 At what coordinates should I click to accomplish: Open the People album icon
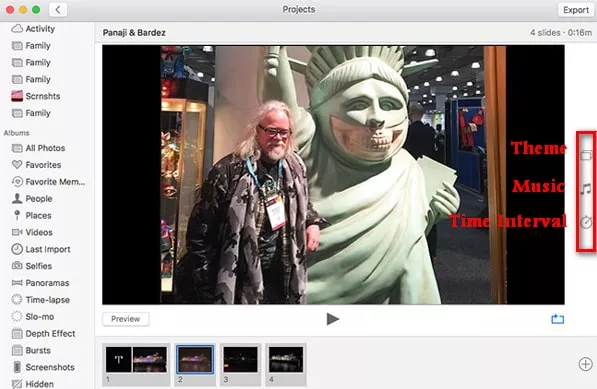point(17,198)
